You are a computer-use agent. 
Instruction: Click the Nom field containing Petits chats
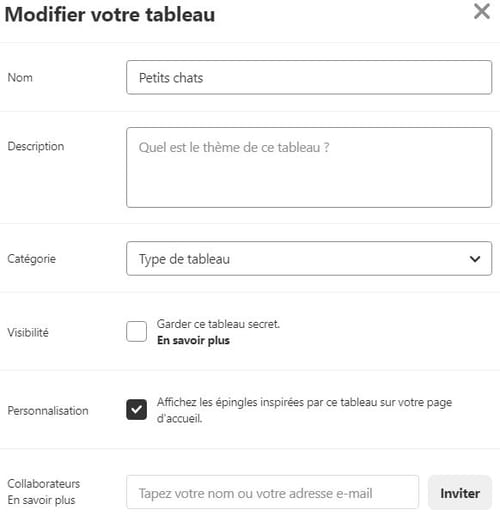point(309,77)
